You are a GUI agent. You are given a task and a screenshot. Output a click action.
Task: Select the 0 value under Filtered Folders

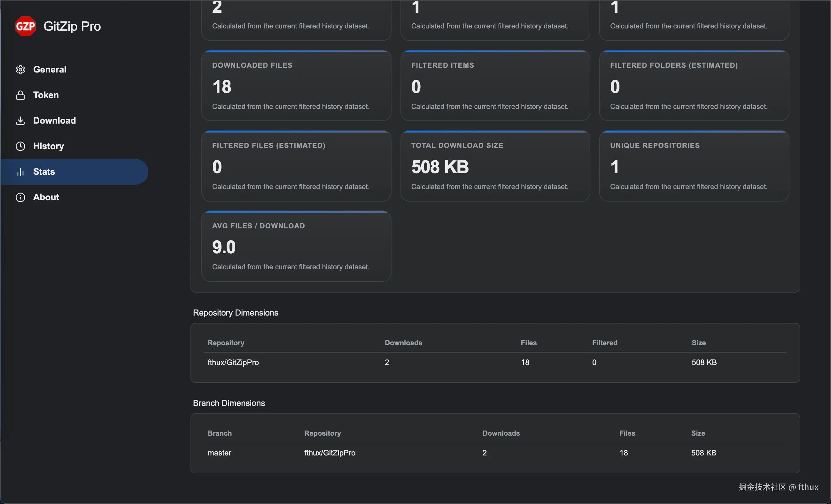tap(615, 87)
